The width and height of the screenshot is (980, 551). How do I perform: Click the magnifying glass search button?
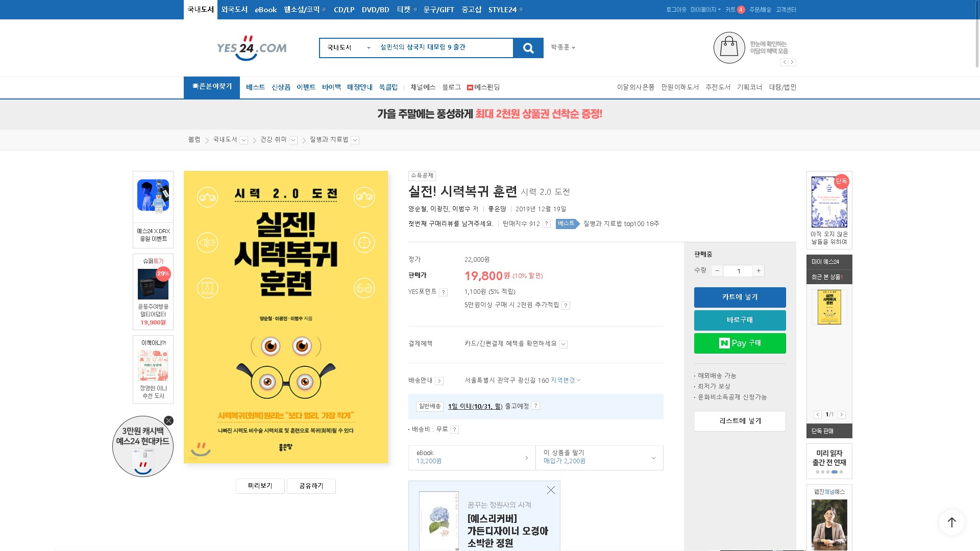pyautogui.click(x=528, y=48)
